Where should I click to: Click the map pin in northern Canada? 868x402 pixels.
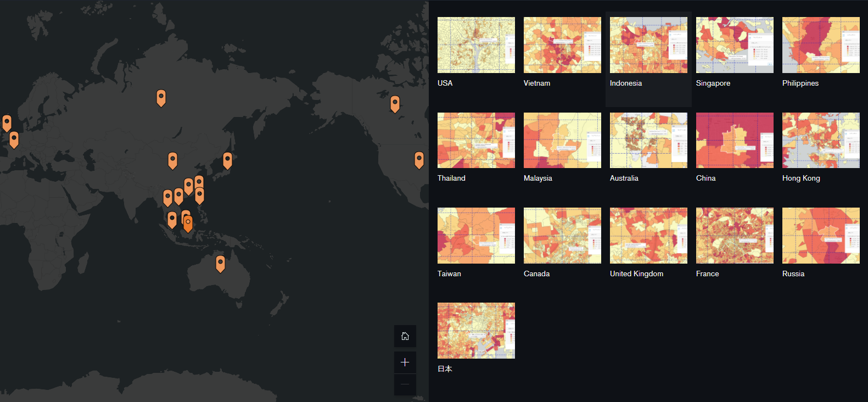[395, 103]
